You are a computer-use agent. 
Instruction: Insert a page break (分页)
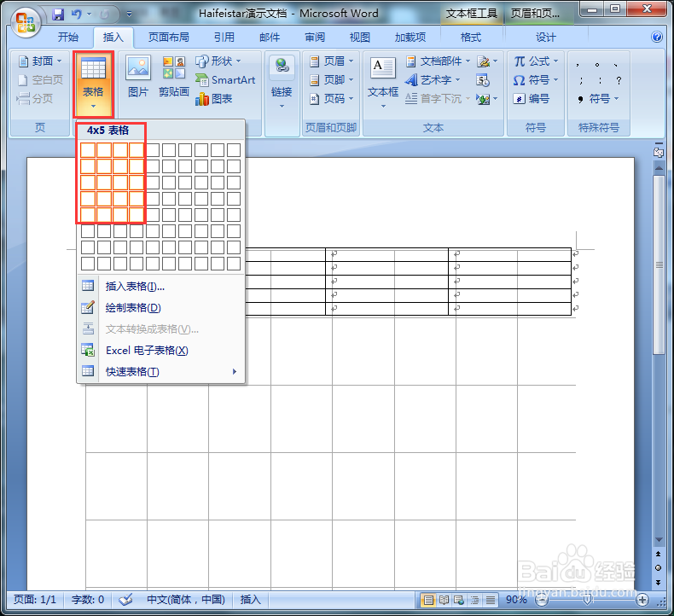pyautogui.click(x=35, y=99)
